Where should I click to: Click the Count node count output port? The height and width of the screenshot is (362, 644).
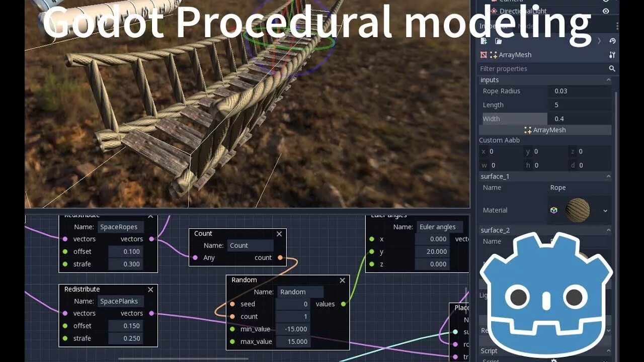pyautogui.click(x=280, y=257)
